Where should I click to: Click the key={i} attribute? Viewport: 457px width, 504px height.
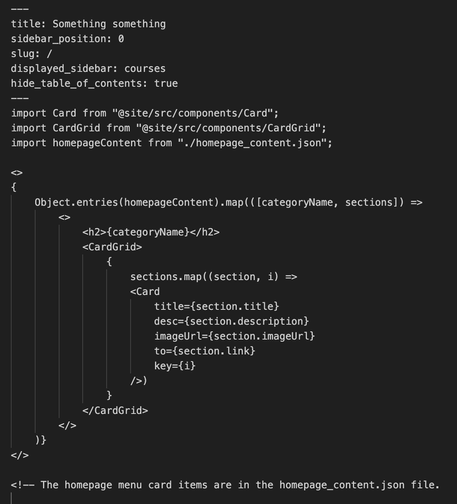[x=175, y=366]
